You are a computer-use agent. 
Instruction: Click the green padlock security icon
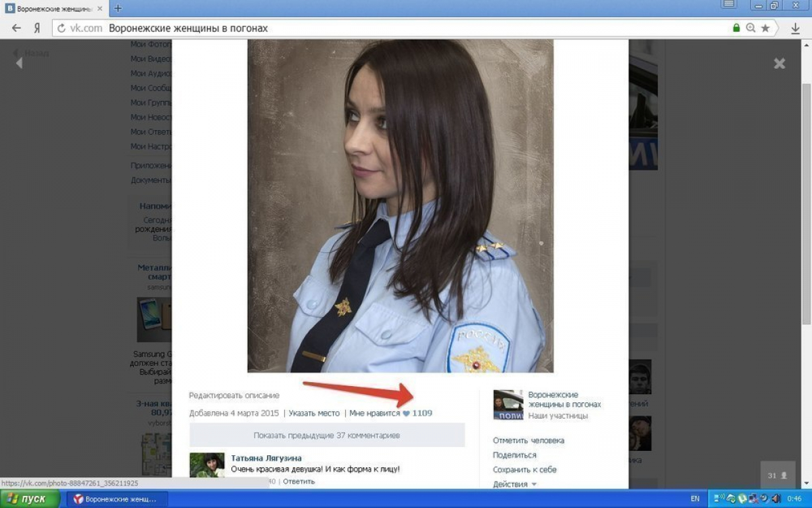click(736, 28)
